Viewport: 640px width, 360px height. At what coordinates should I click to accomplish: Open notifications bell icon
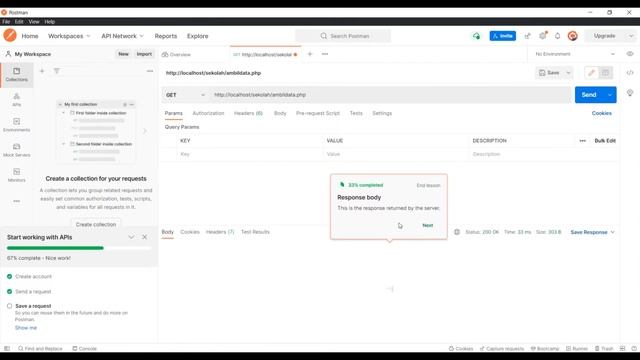(557, 36)
